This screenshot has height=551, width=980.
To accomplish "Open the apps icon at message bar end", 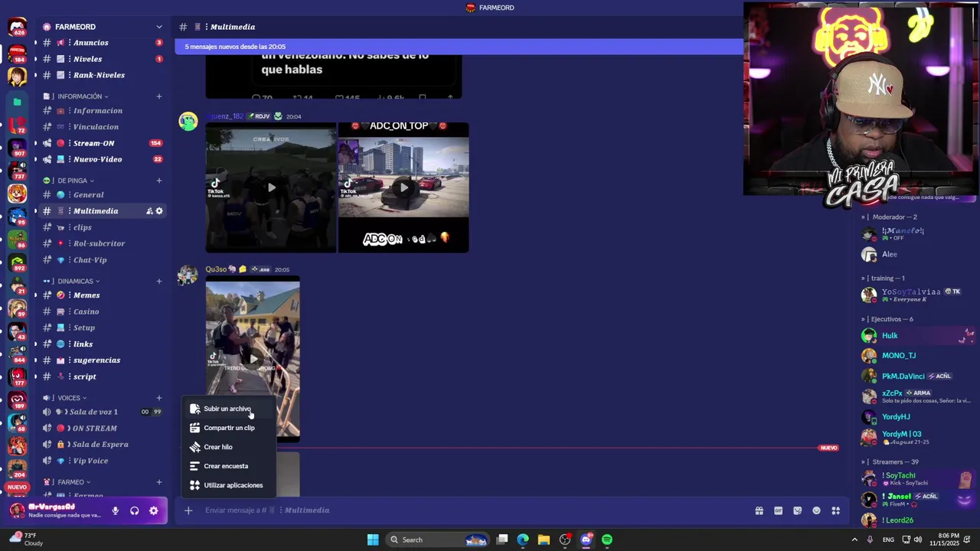I will [836, 511].
